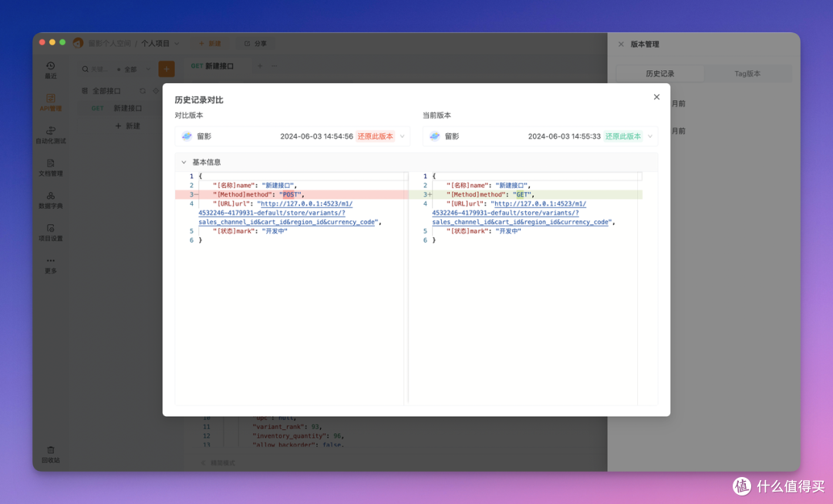This screenshot has height=504, width=833.
Task: Click the [名称]name line in left pane
Action: click(255, 185)
